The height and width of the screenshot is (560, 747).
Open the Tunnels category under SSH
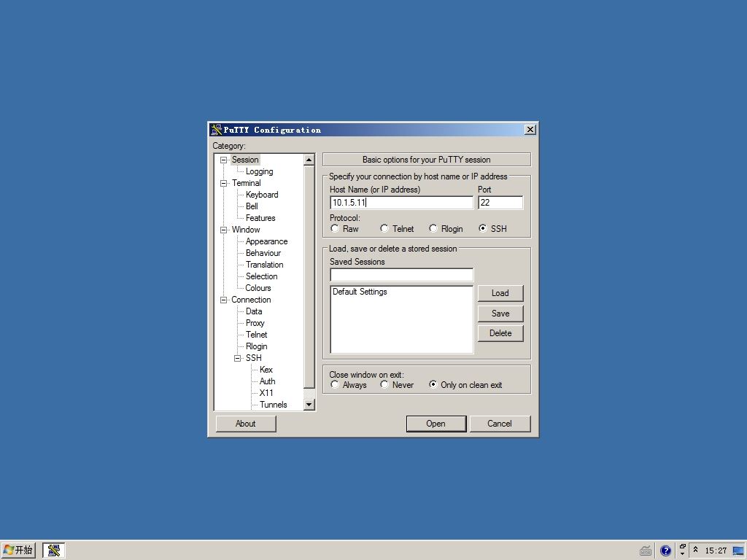click(273, 405)
